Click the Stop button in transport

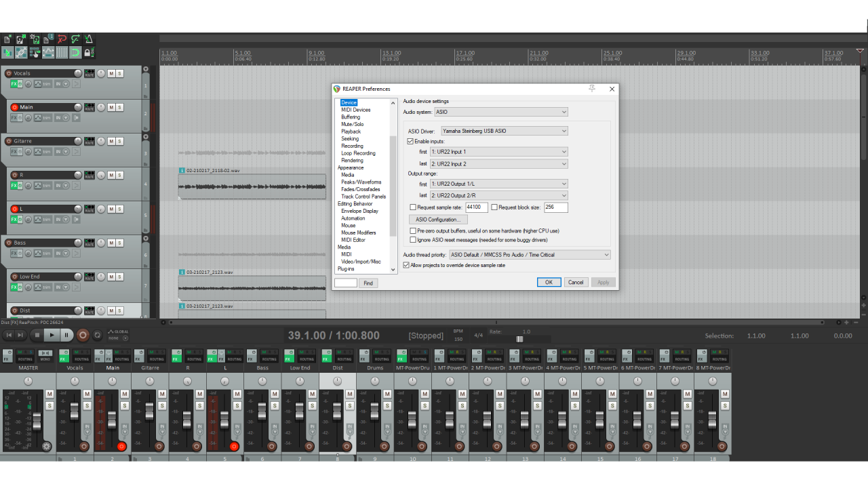click(37, 335)
